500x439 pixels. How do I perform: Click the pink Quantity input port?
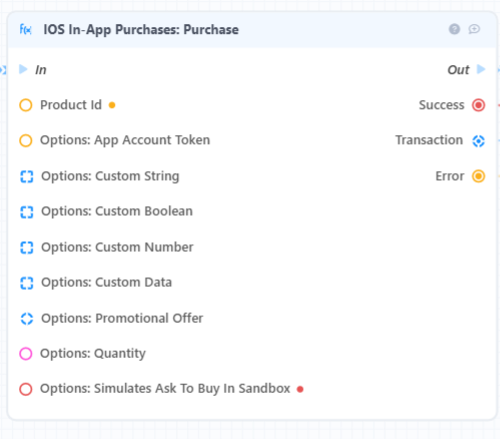click(x=26, y=354)
